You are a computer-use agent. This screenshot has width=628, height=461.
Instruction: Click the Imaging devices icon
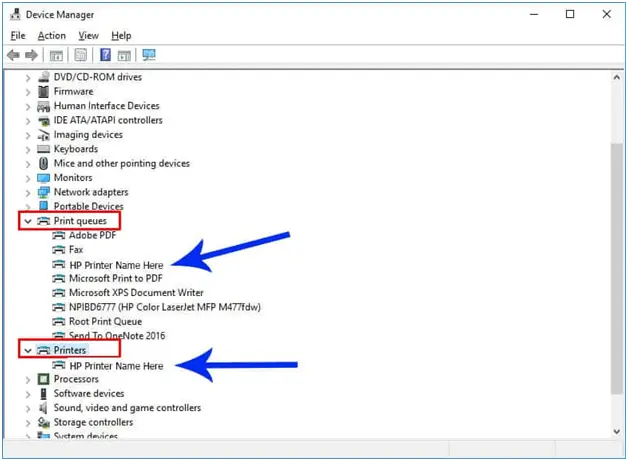(43, 135)
